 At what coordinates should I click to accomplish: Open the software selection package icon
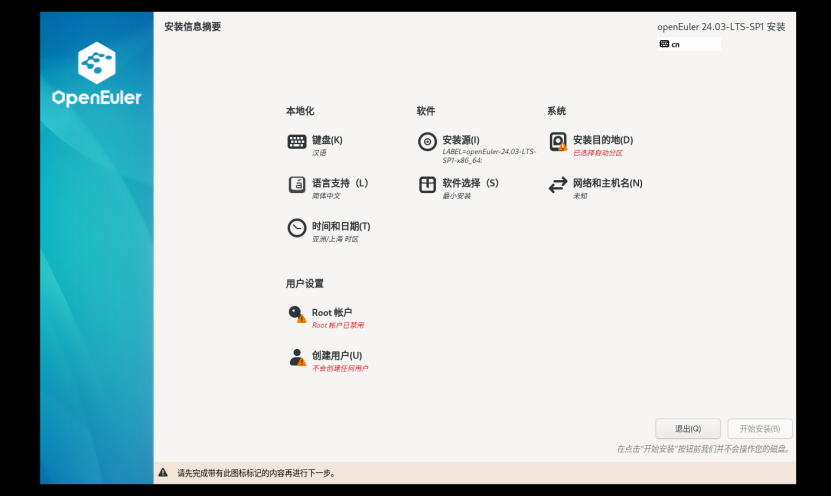pos(427,184)
